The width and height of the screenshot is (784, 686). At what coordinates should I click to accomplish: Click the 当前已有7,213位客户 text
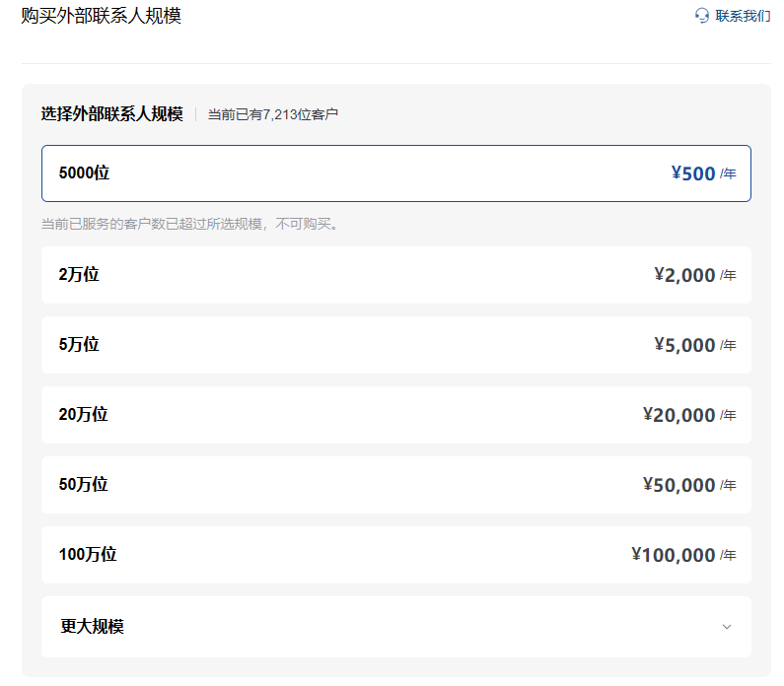click(x=272, y=115)
